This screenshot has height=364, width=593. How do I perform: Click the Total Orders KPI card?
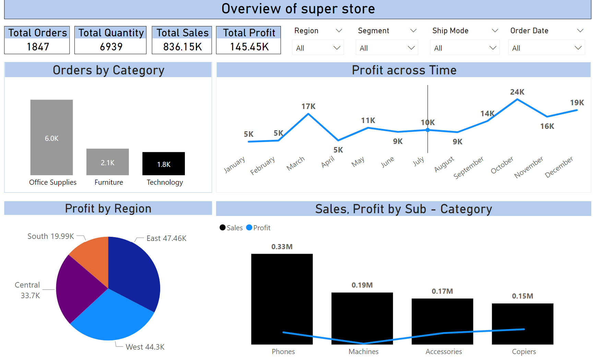tap(37, 40)
